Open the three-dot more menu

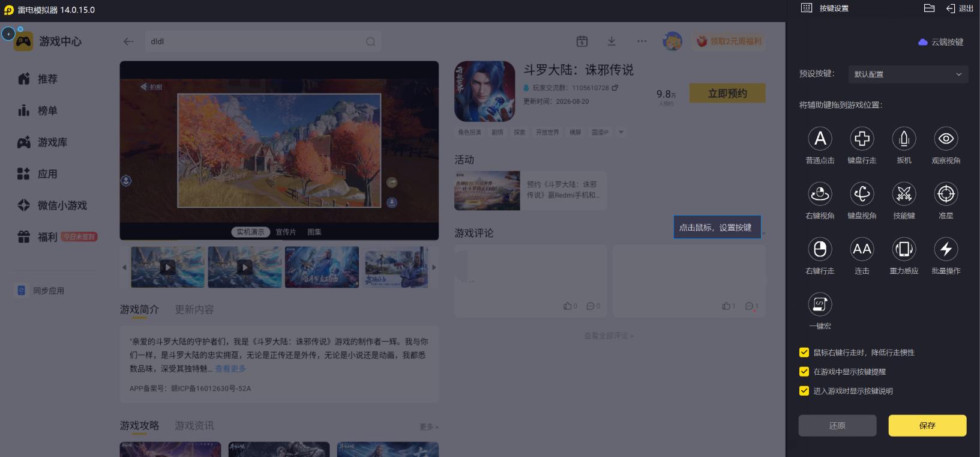coord(642,41)
